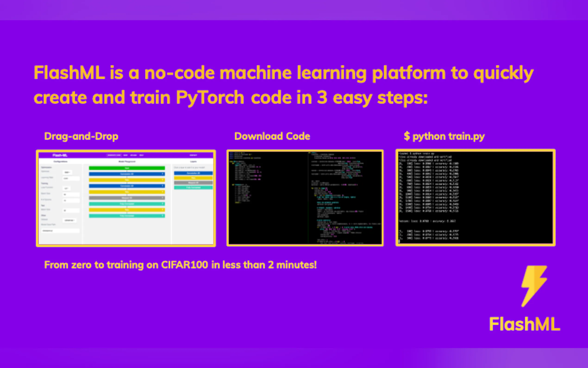Select Contact in the mini app header

pyautogui.click(x=193, y=155)
